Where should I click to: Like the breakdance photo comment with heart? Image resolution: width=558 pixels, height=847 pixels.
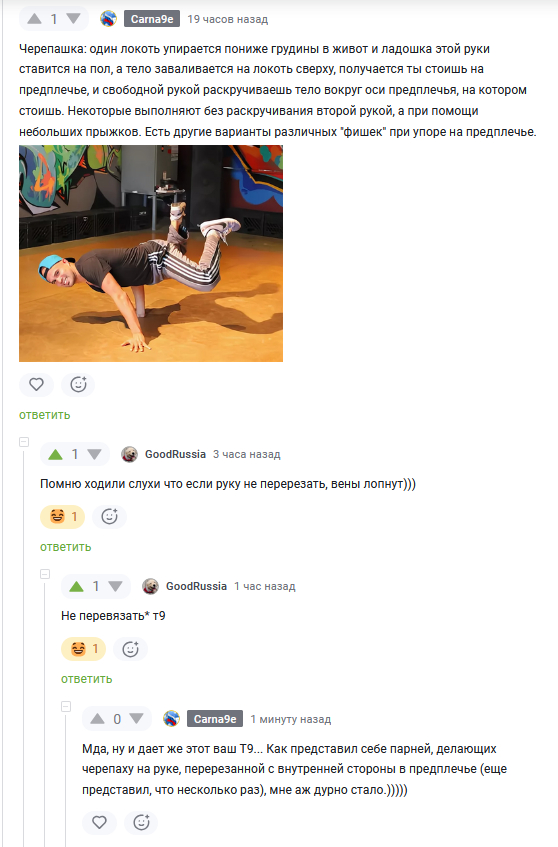[x=36, y=384]
